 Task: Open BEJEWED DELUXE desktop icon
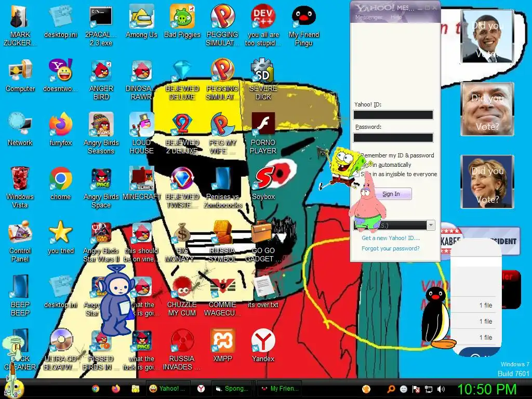coord(182,79)
